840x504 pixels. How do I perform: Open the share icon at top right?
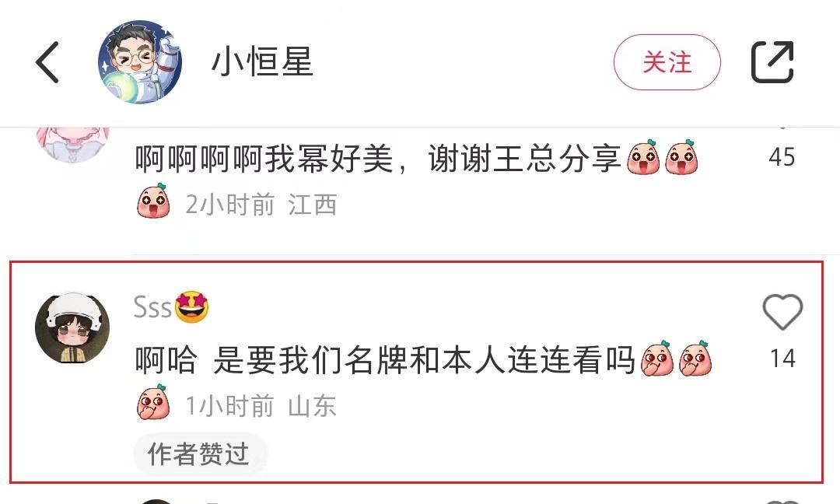[772, 61]
